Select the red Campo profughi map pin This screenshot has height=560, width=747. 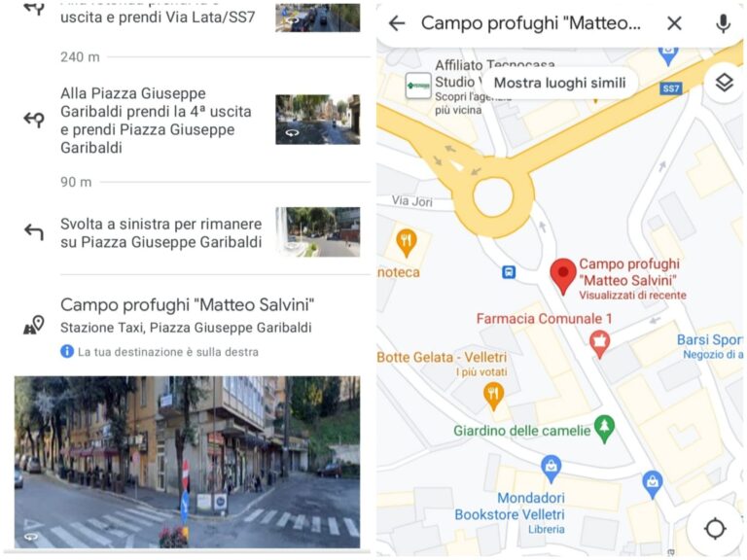click(x=563, y=277)
